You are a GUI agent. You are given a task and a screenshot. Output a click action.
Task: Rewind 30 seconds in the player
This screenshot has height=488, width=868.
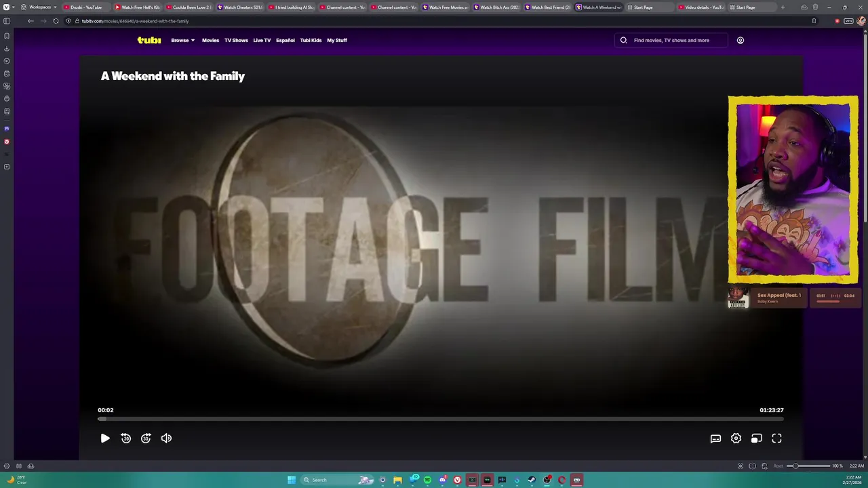[x=125, y=439]
